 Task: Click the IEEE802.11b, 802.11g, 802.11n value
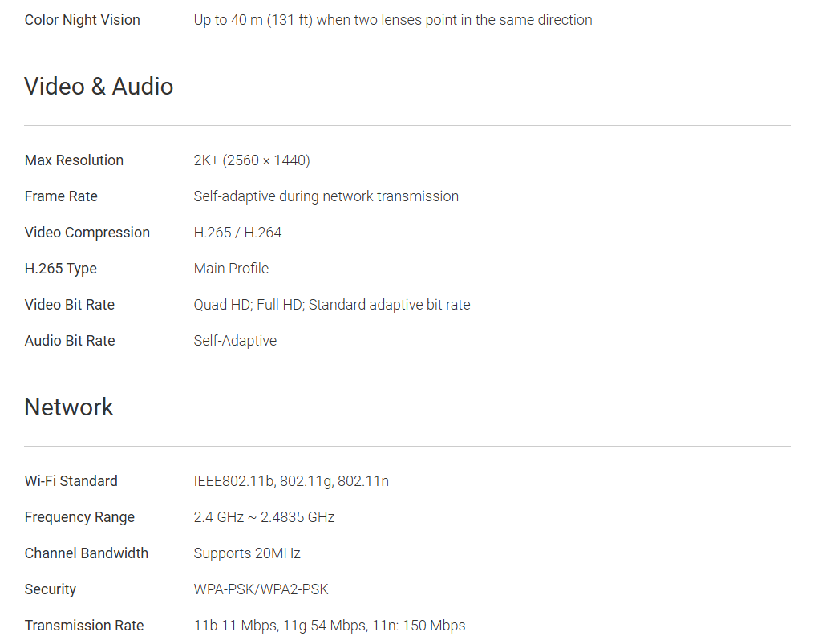click(291, 481)
